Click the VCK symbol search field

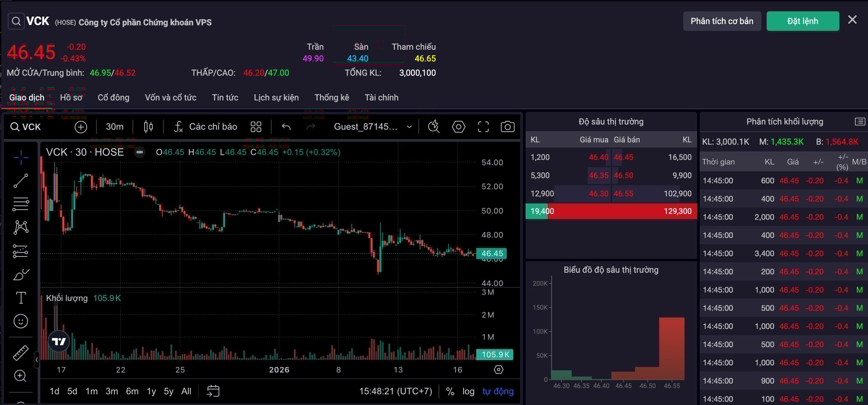click(32, 127)
